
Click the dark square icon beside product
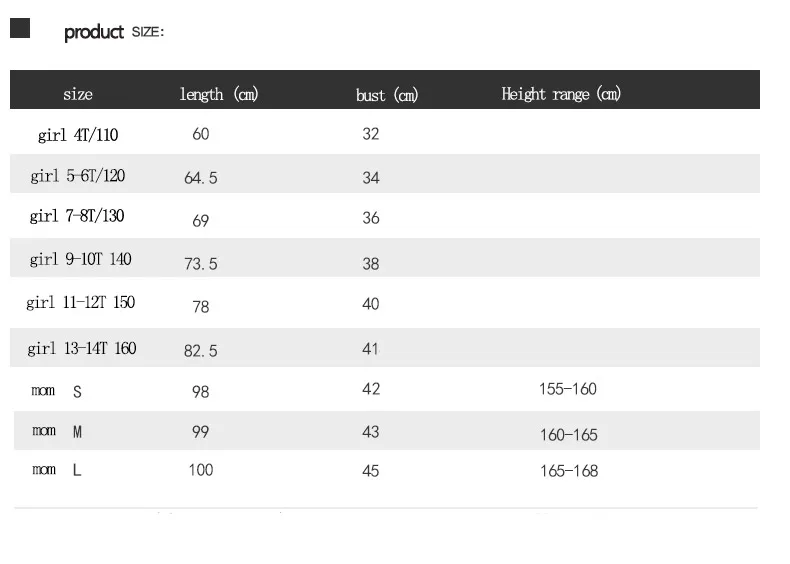click(x=20, y=28)
